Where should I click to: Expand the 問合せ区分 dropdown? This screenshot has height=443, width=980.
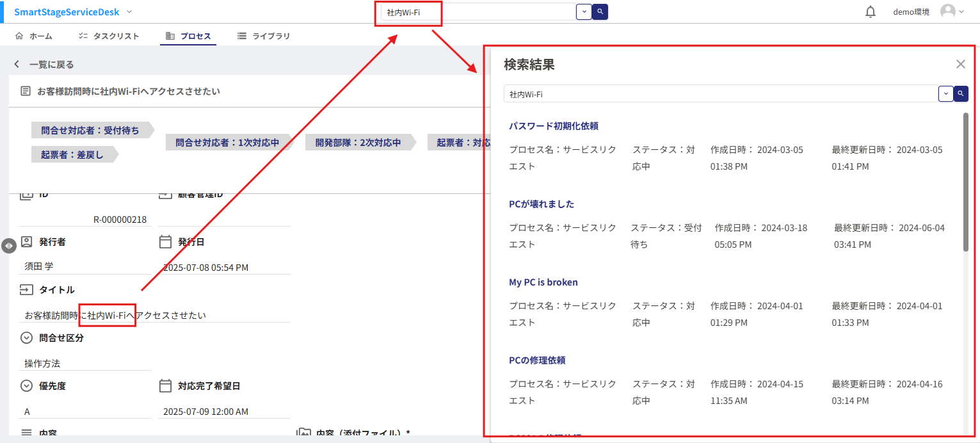click(26, 338)
